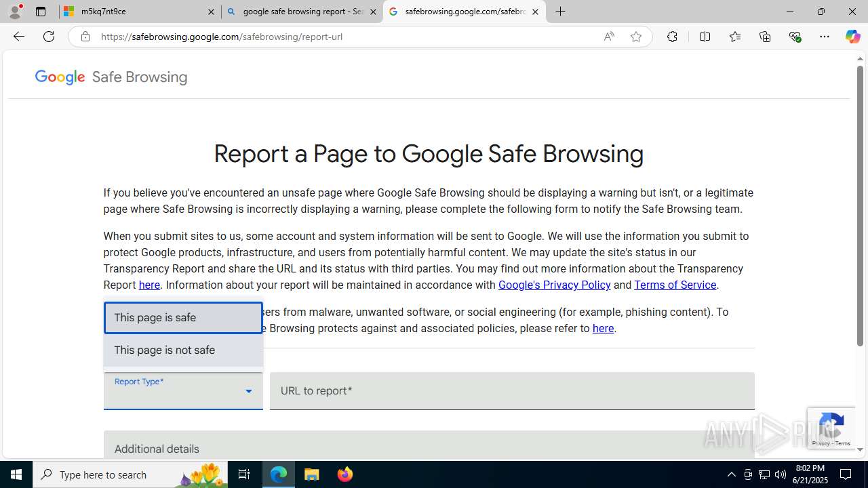Click the page vertical scrollbar thumb

[x=860, y=205]
